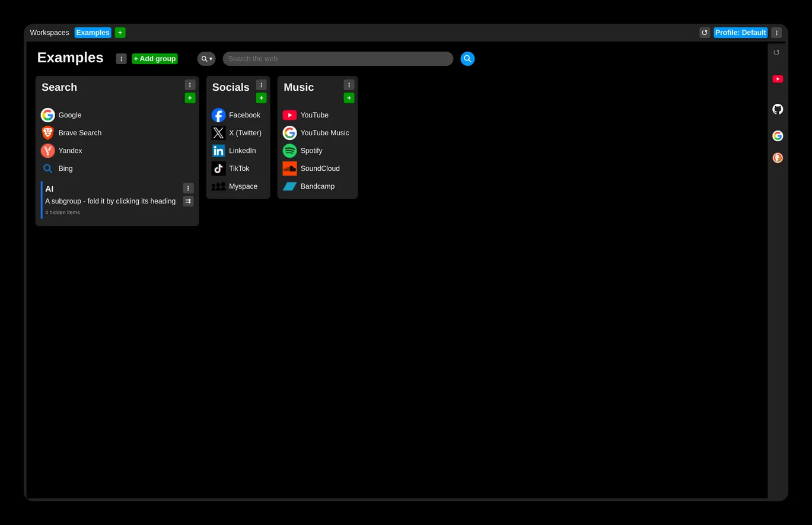Open Google from the right sidebar
This screenshot has height=525, width=812.
pyautogui.click(x=778, y=136)
